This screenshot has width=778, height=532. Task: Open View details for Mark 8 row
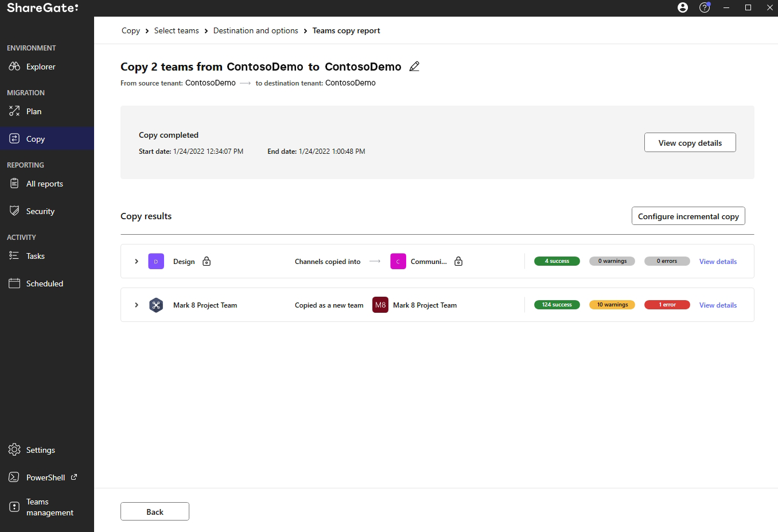coord(718,305)
